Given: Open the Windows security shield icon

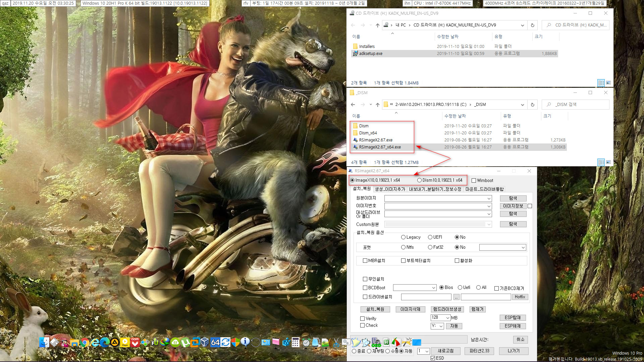Looking at the screenshot, I should (x=235, y=342).
